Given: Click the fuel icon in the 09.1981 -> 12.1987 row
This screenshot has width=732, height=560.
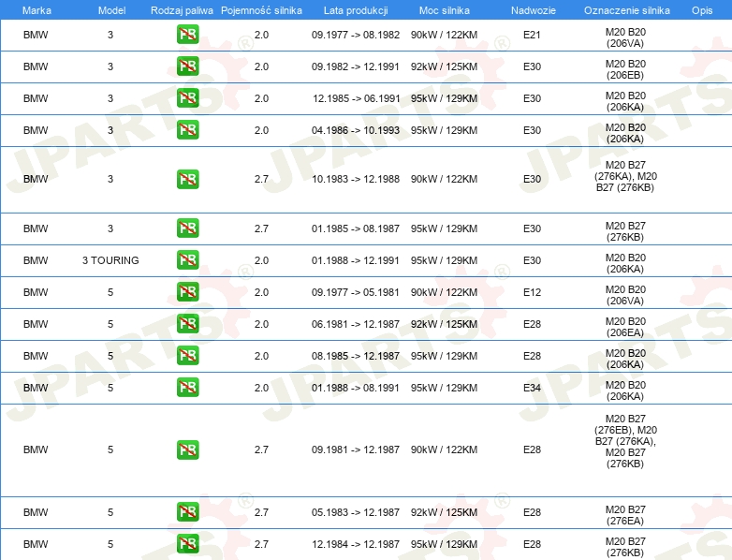Looking at the screenshot, I should tap(187, 449).
